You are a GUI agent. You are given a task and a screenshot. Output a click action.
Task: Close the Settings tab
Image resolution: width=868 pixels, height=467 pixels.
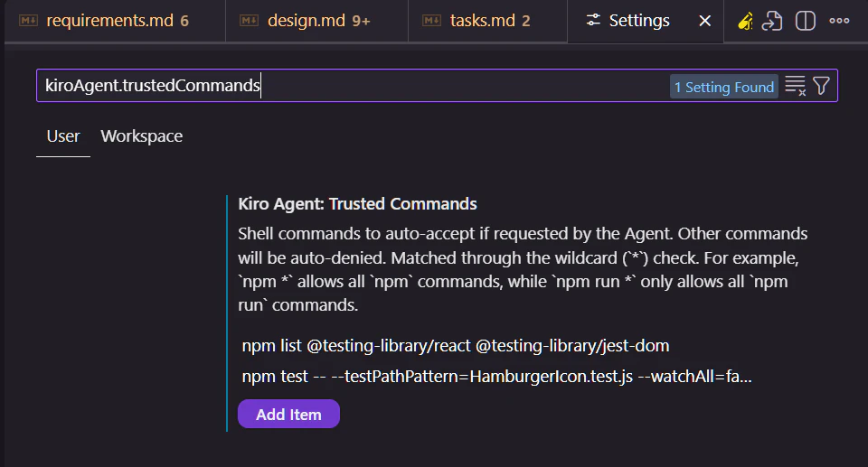(704, 21)
